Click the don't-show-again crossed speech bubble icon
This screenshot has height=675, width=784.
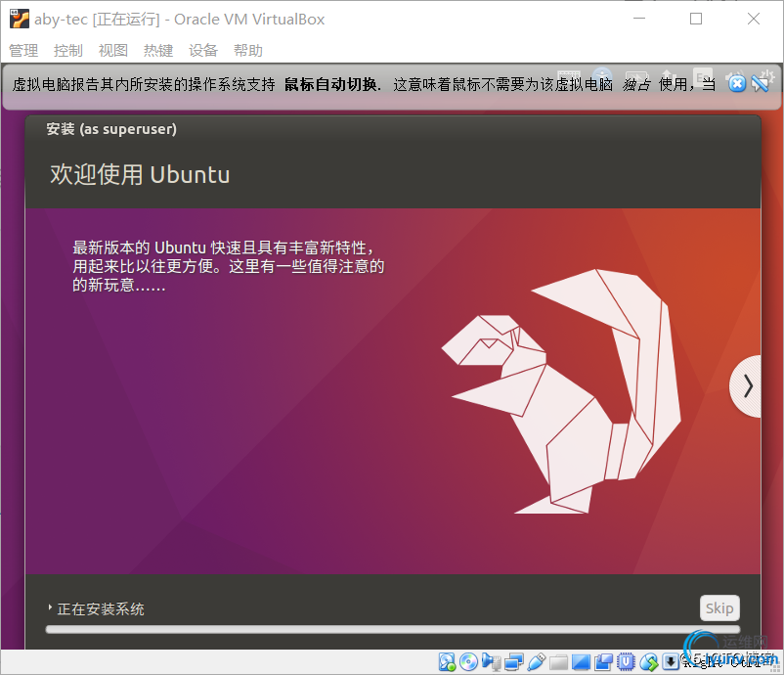(760, 83)
